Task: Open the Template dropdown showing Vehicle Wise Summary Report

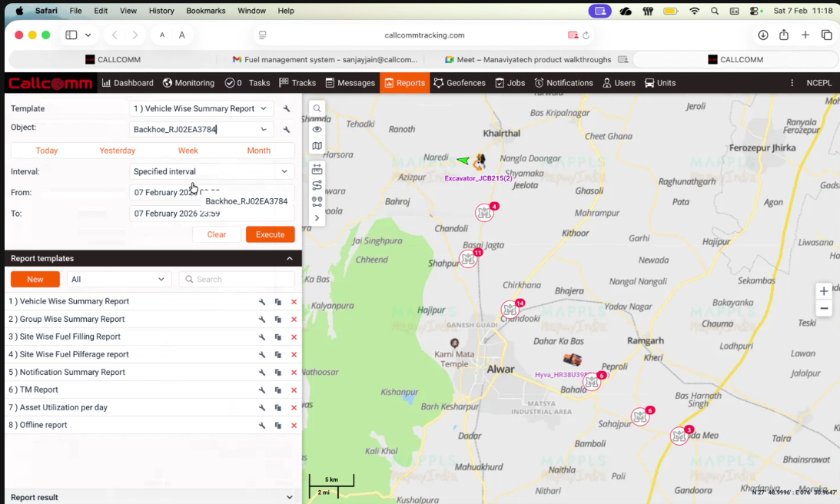Action: coord(201,108)
